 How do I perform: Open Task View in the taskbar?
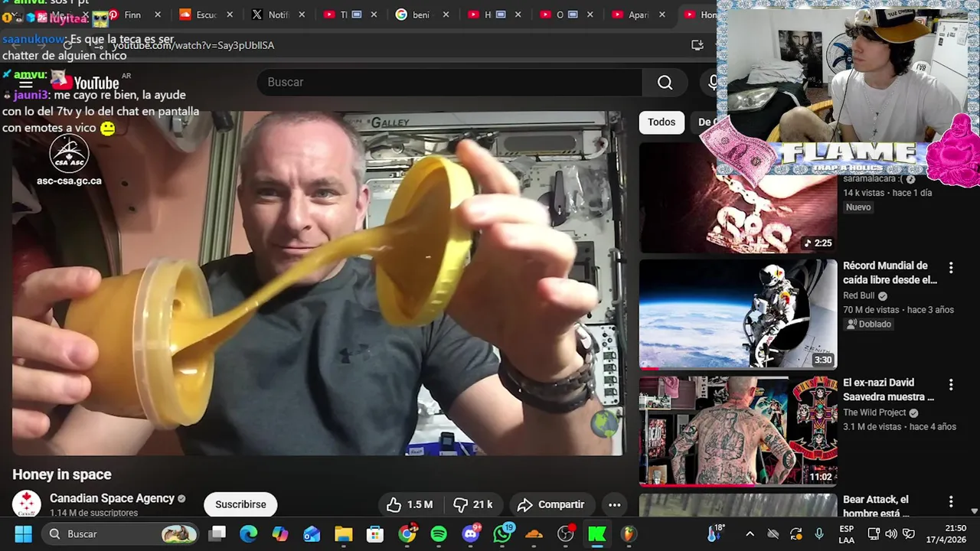[218, 534]
